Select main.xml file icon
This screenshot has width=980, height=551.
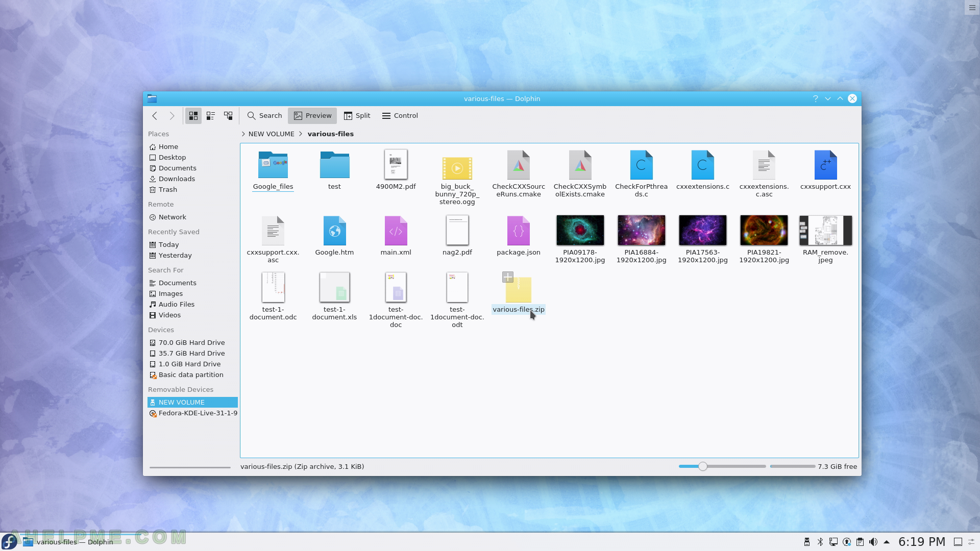[x=396, y=231]
